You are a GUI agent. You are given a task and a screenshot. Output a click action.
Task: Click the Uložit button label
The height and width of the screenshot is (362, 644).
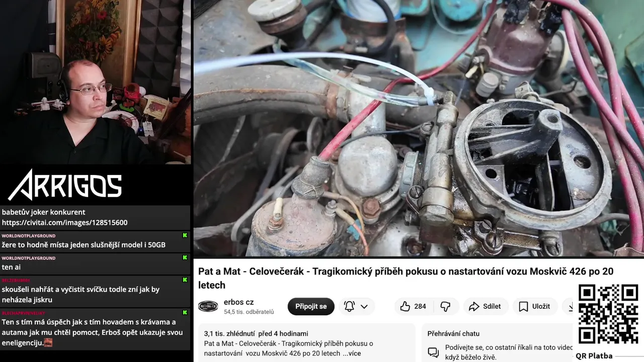(541, 306)
